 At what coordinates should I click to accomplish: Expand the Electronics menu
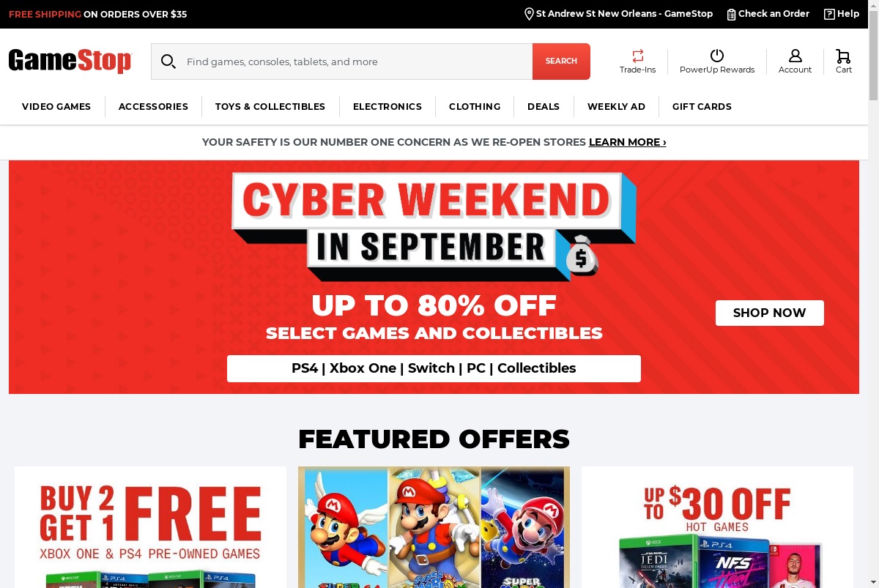pos(387,106)
